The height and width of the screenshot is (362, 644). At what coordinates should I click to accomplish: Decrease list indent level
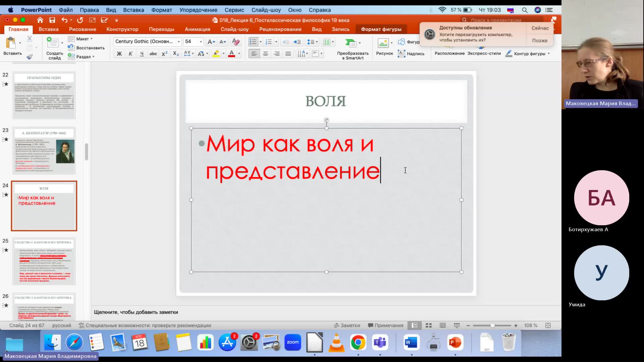tap(286, 42)
